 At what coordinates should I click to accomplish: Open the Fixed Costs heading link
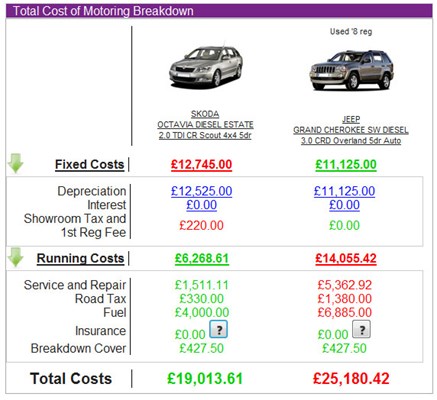point(89,164)
